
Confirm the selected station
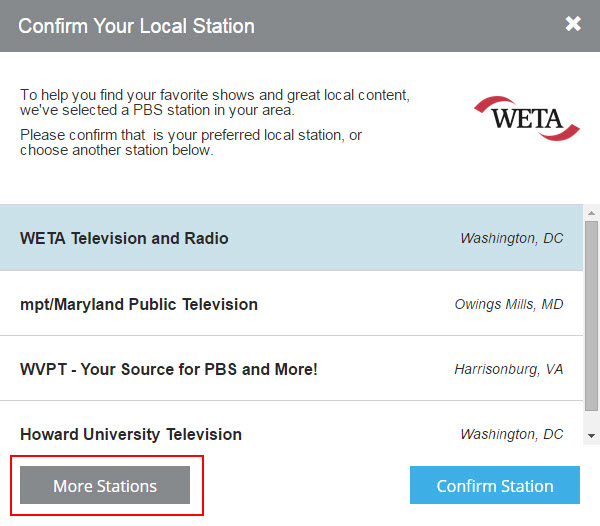coord(495,485)
